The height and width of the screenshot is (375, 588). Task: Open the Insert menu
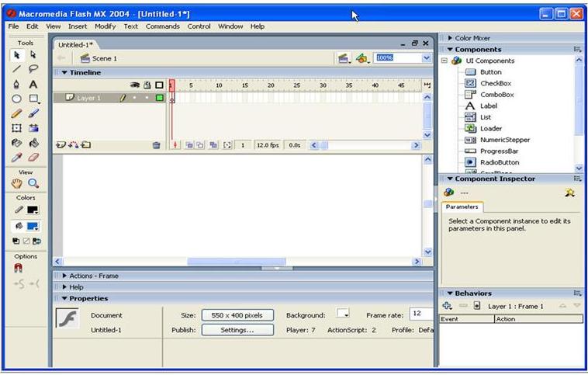pos(78,26)
